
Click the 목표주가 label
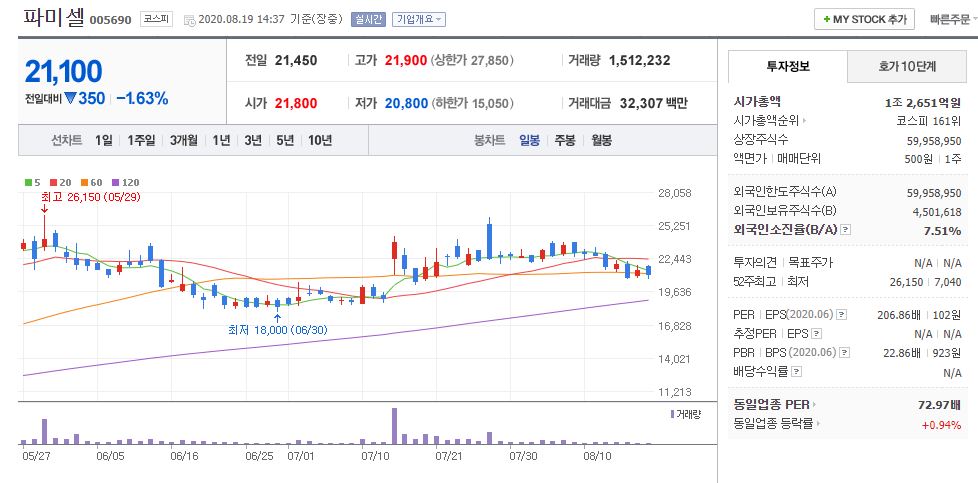(810, 263)
